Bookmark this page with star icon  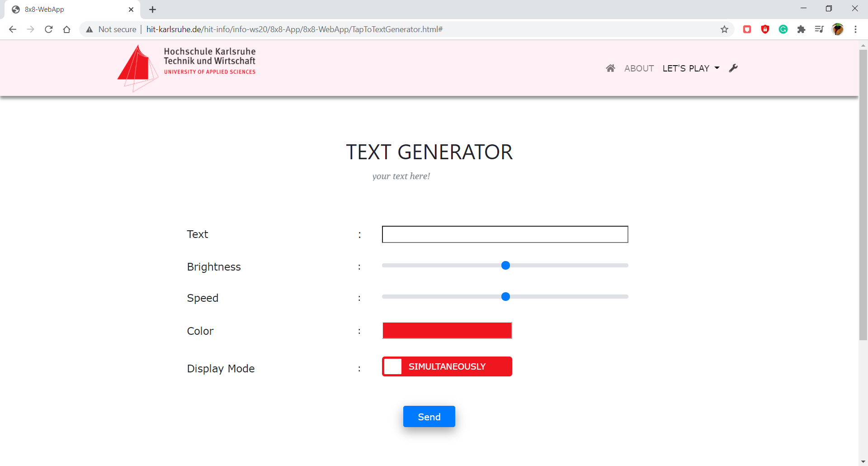tap(724, 29)
